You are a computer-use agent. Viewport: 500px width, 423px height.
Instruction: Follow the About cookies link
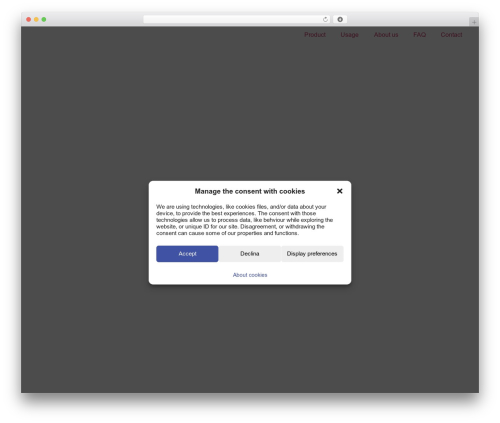coord(250,275)
